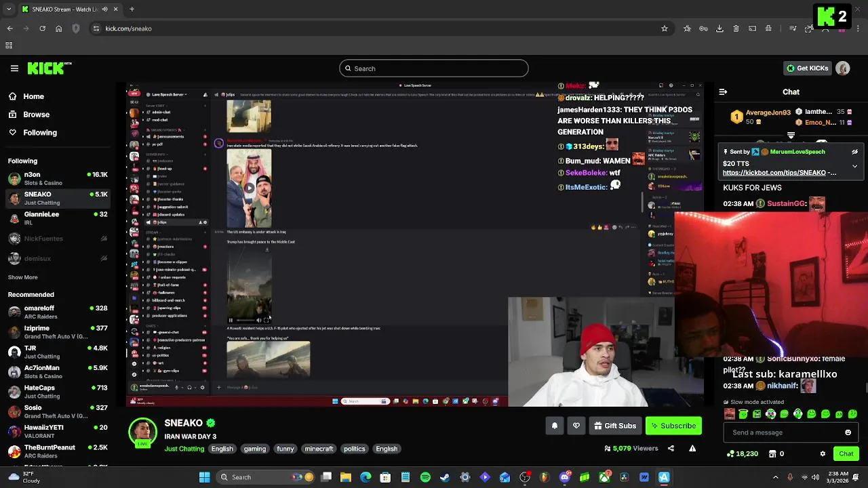Click the green Subscribe button
The image size is (868, 488).
[x=673, y=426]
